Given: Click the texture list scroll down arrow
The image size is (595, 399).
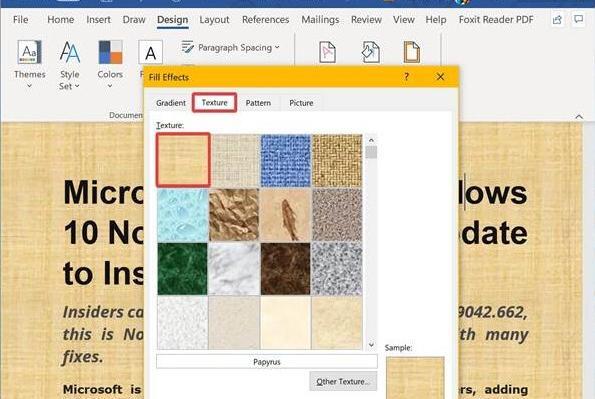Looking at the screenshot, I should pos(371,345).
